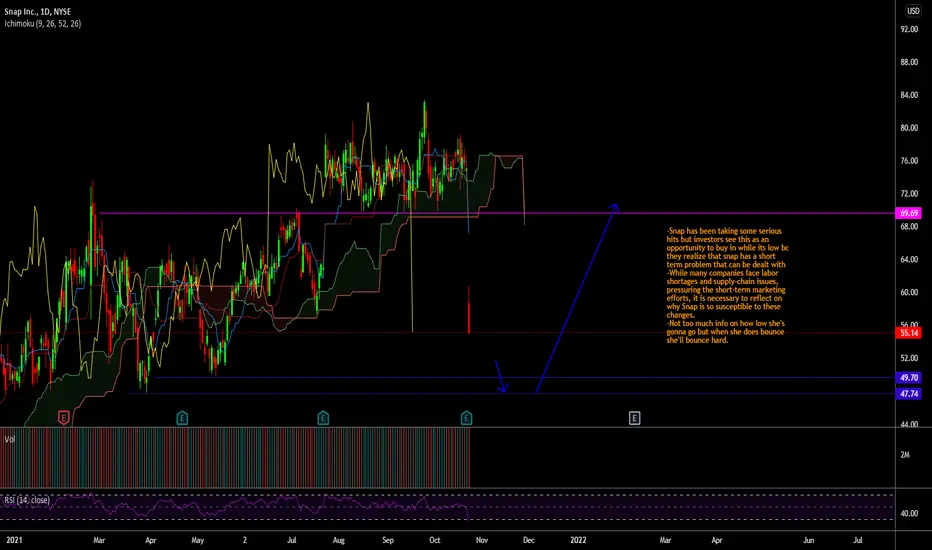Open the earnings marker below April candles

coord(182,417)
